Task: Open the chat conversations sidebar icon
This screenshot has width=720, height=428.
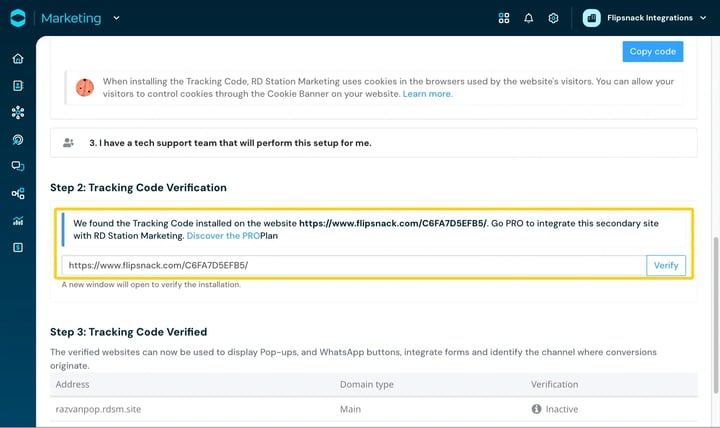Action: point(17,166)
